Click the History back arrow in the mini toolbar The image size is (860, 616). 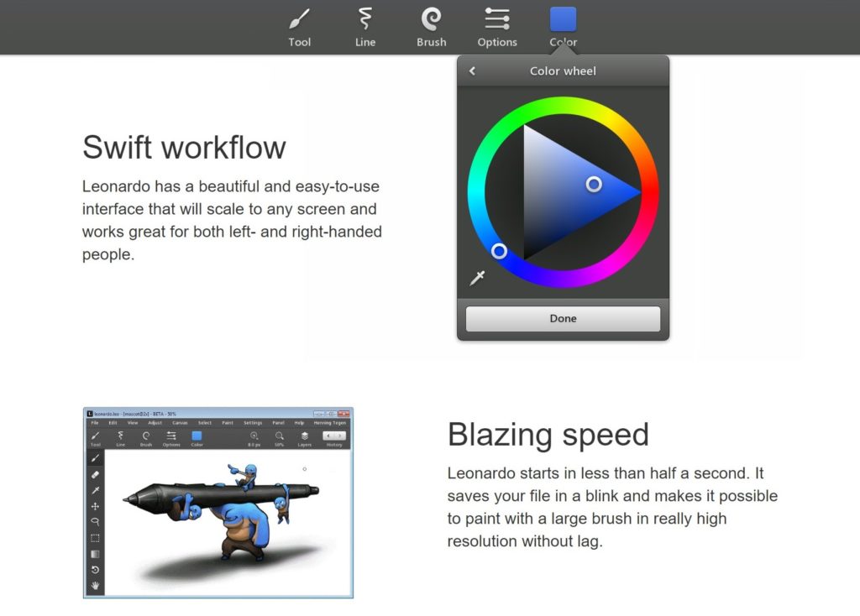tap(328, 436)
